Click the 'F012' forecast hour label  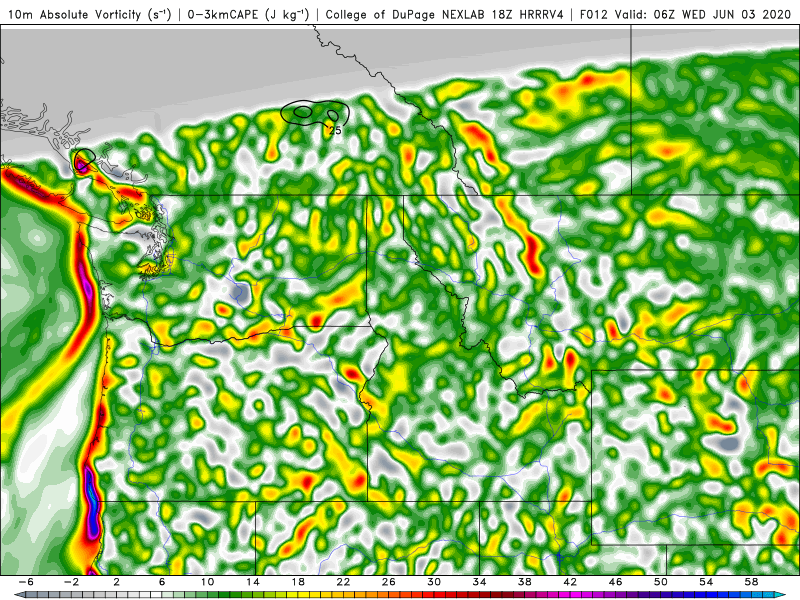(594, 15)
